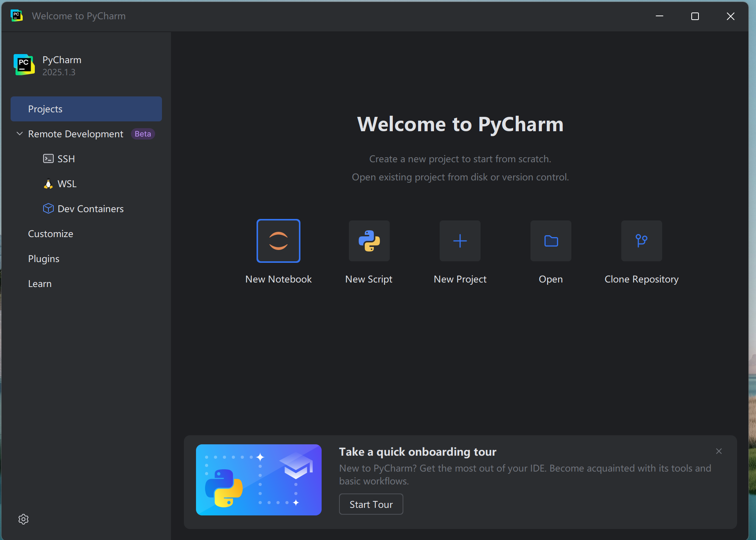Collapse the Remote Development section
Viewport: 756px width, 540px height.
19,133
